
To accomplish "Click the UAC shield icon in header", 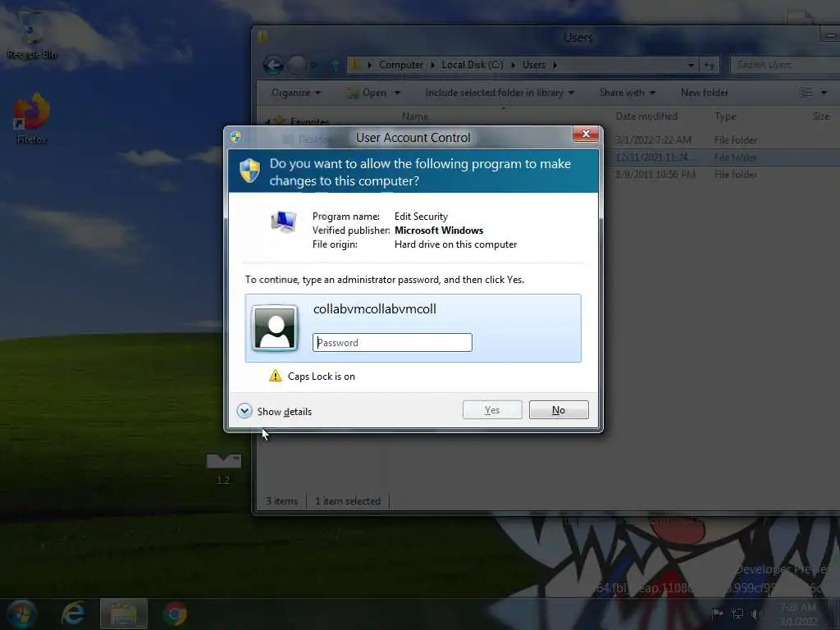I will click(249, 171).
